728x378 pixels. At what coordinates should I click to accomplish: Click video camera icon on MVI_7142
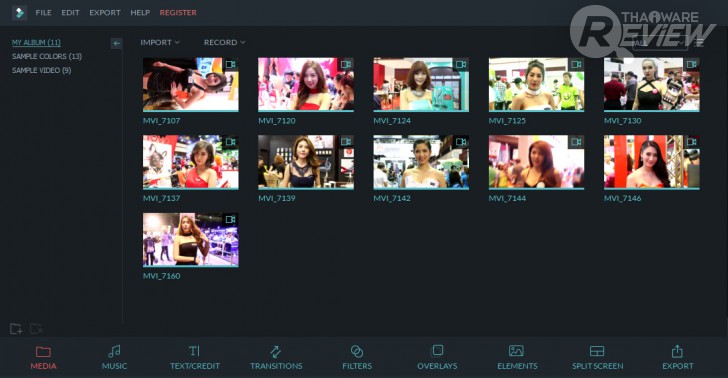coord(461,142)
